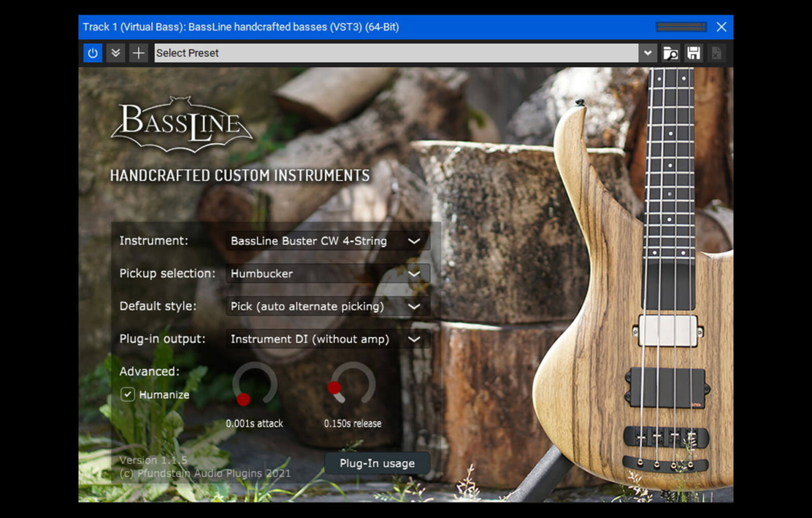Click the Plug-In usage button
The width and height of the screenshot is (812, 518).
click(377, 463)
